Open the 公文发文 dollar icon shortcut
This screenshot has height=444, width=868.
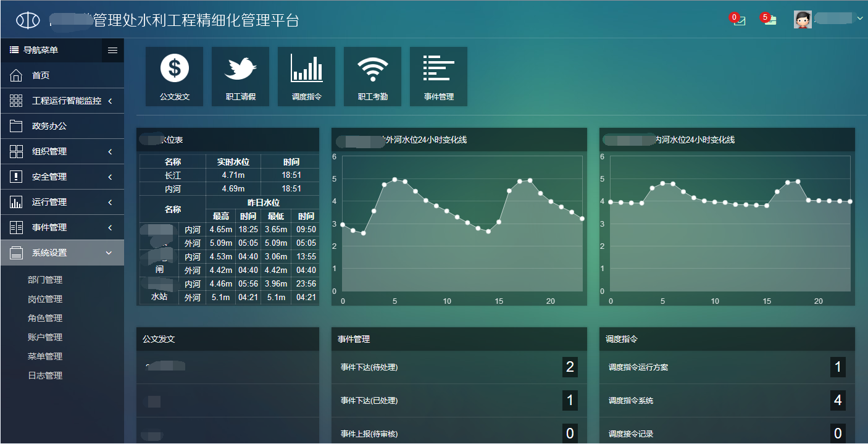[175, 76]
